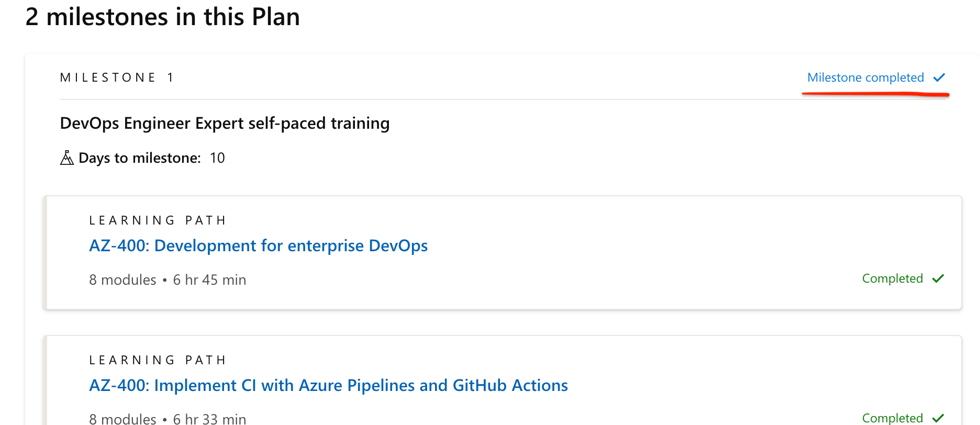Viewport: 980px width, 425px height.
Task: Click the green checkmark on Development for enterprise DevOps
Action: (938, 278)
